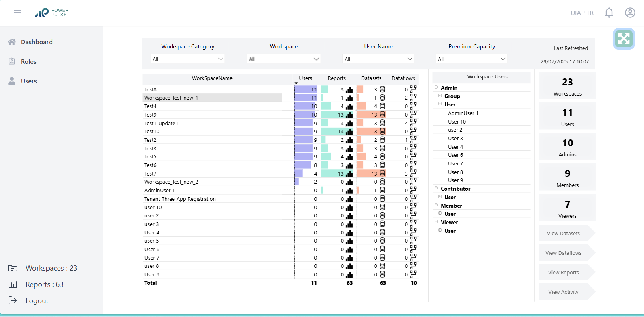Click the datasets icon in Test8 row

[x=382, y=89]
